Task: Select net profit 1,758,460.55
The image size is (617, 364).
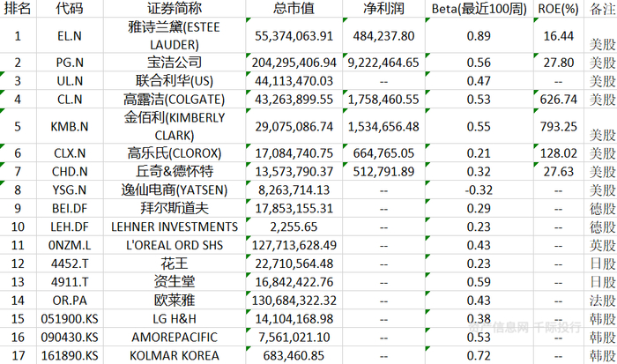Action: (x=383, y=100)
